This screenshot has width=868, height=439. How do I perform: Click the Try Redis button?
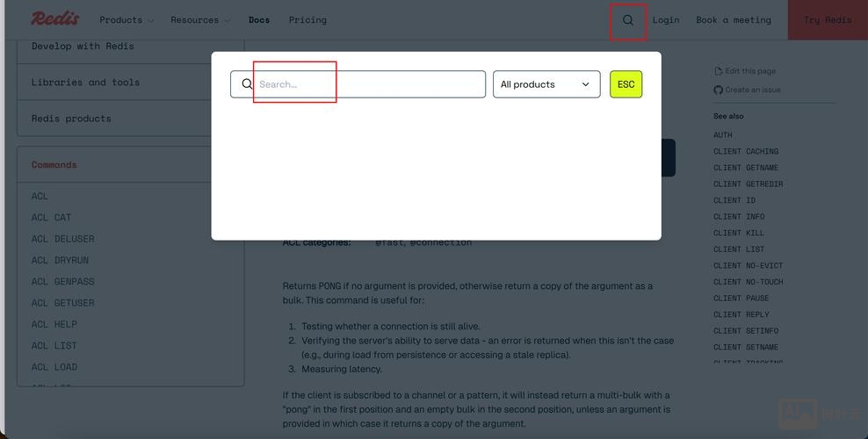tap(827, 20)
